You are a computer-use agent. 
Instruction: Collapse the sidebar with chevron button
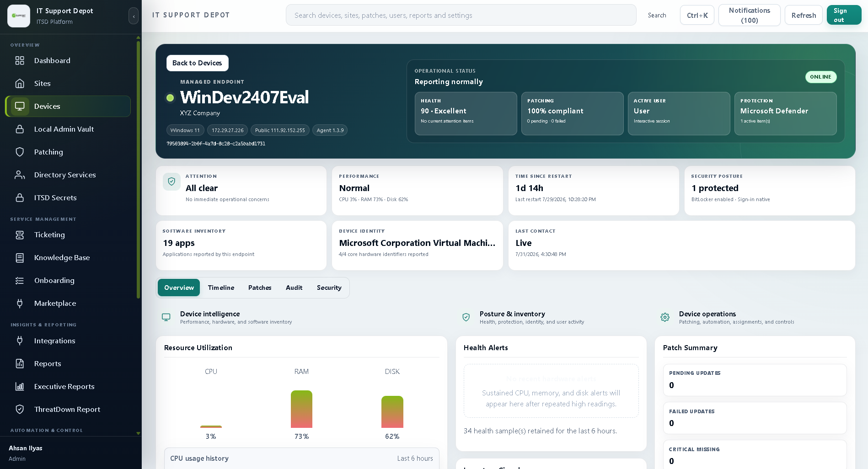134,16
